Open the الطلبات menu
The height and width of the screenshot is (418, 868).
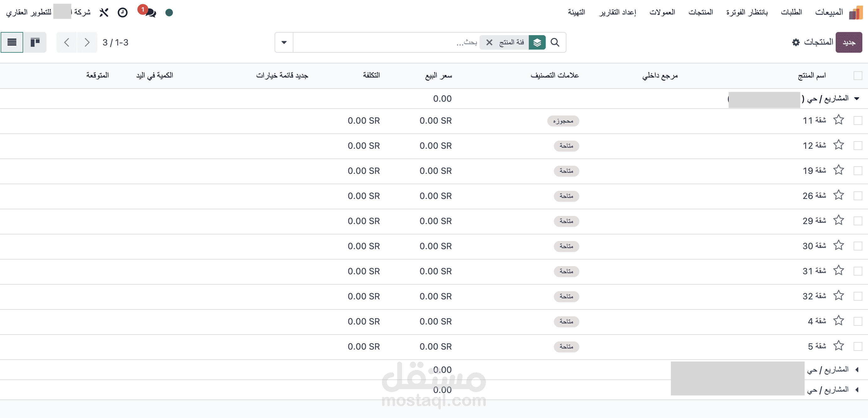pos(791,13)
